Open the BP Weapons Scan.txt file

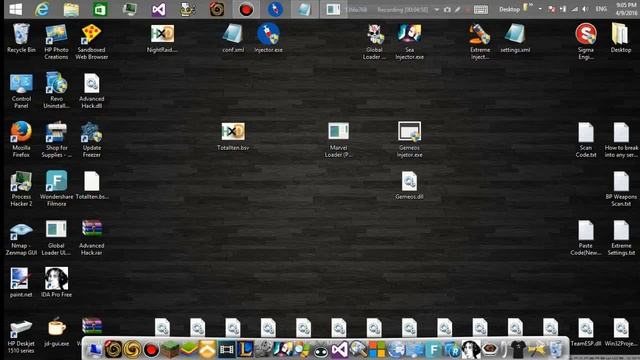(x=621, y=189)
